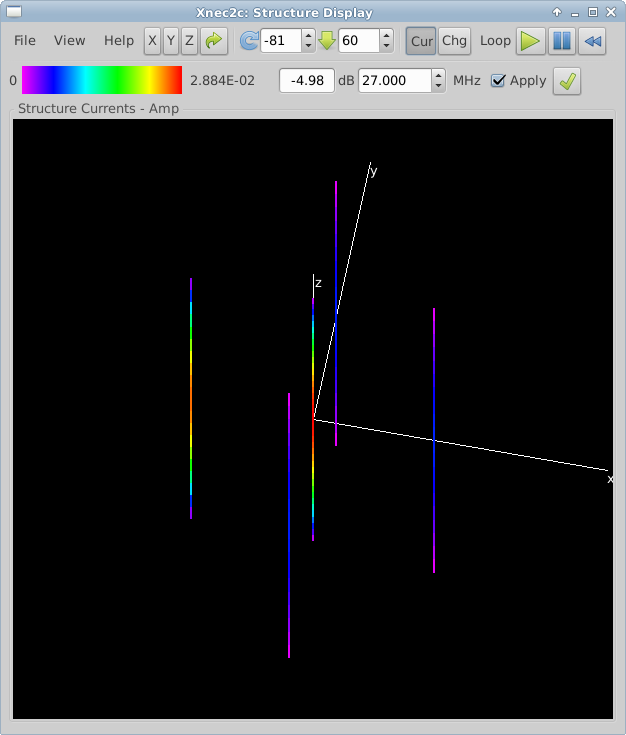Decrease the frequency value
Screen dimensions: 626x735
tap(438, 86)
